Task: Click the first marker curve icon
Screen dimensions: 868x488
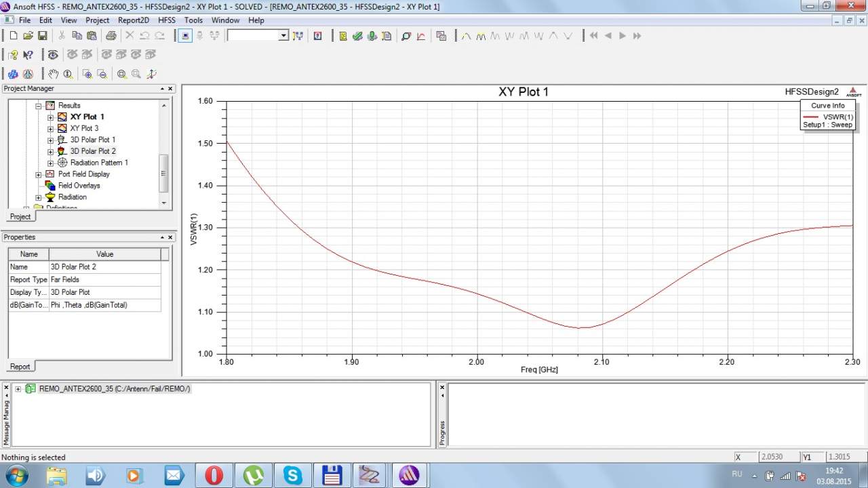Action: click(466, 36)
